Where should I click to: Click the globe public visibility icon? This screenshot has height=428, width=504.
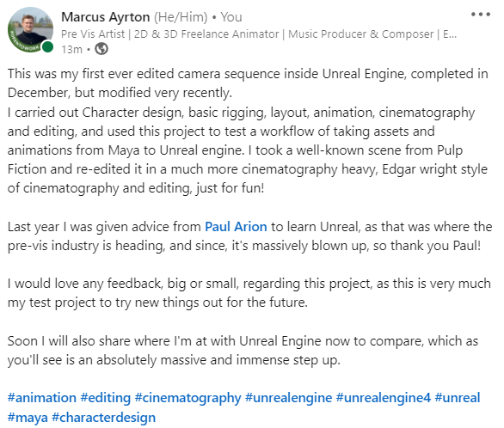pos(101,49)
